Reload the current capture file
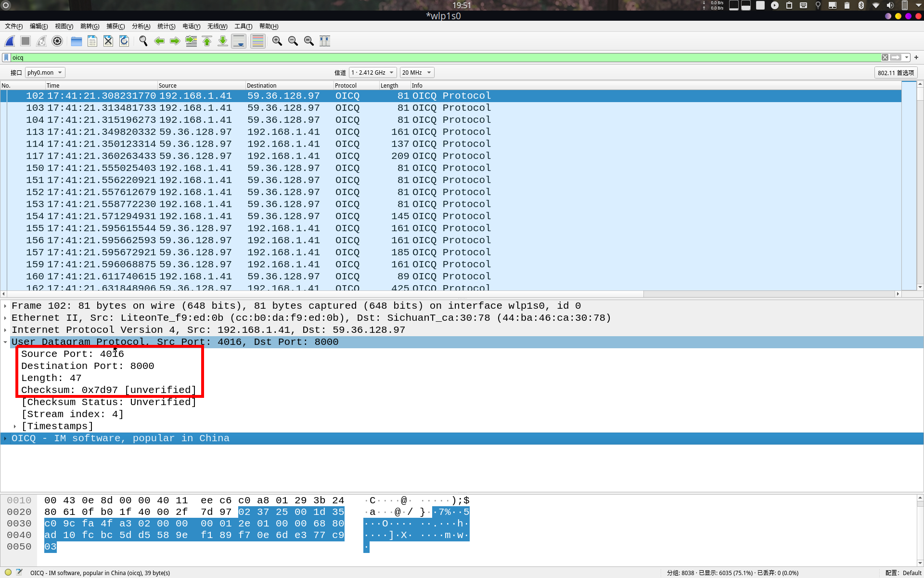 (x=124, y=41)
